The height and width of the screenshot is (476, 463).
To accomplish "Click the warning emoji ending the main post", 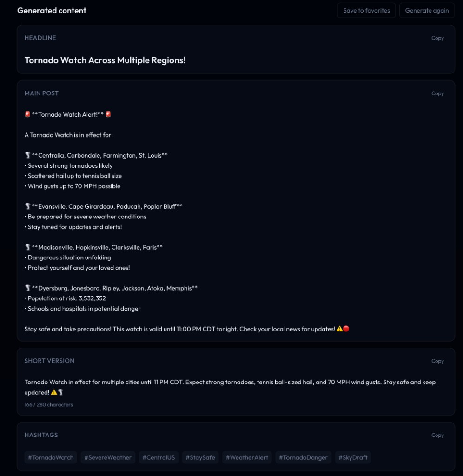I will (x=340, y=329).
